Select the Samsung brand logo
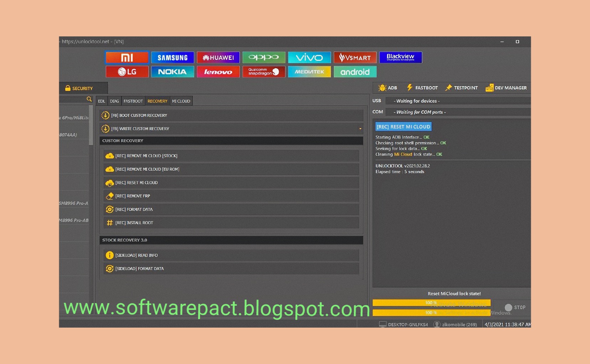590x364 pixels. (173, 57)
